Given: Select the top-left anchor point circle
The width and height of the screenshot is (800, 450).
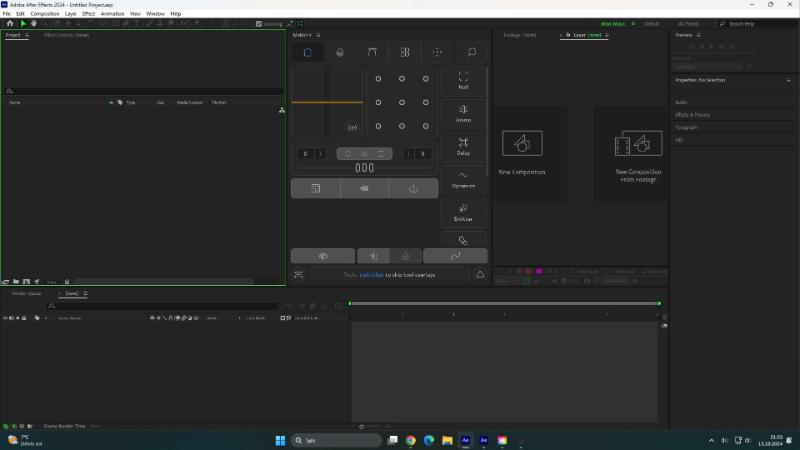Looking at the screenshot, I should tap(378, 79).
